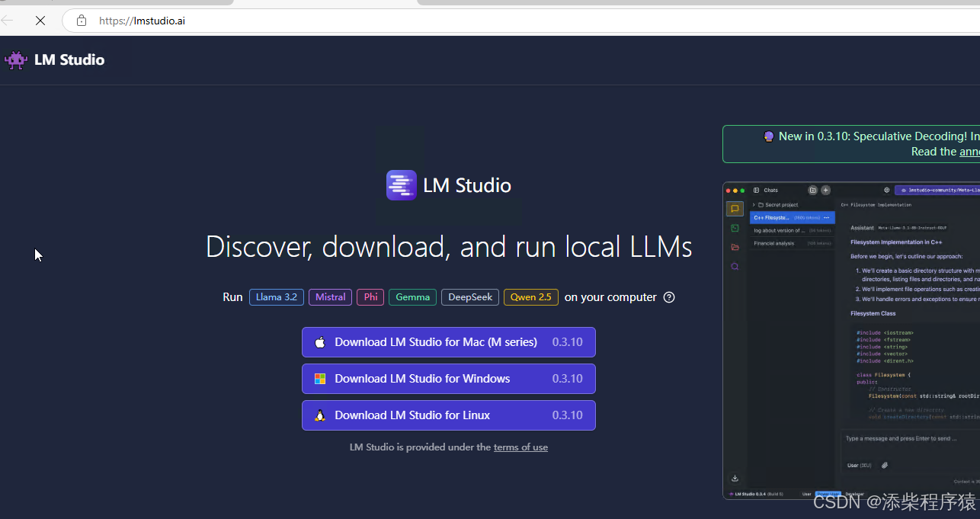The height and width of the screenshot is (519, 980).
Task: Click 0.3.10 version on Windows button
Action: coord(568,379)
